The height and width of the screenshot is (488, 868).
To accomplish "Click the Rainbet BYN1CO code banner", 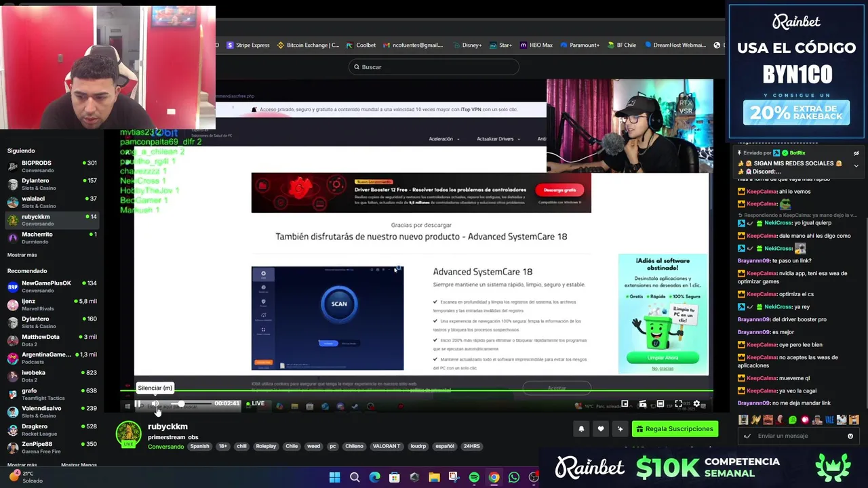I will (797, 71).
